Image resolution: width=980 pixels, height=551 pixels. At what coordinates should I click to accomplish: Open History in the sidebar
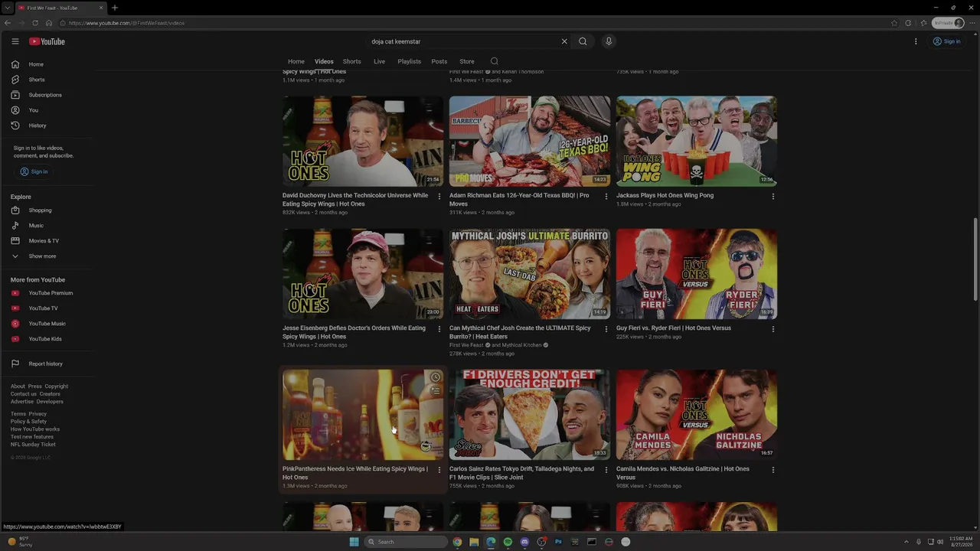tap(47, 126)
